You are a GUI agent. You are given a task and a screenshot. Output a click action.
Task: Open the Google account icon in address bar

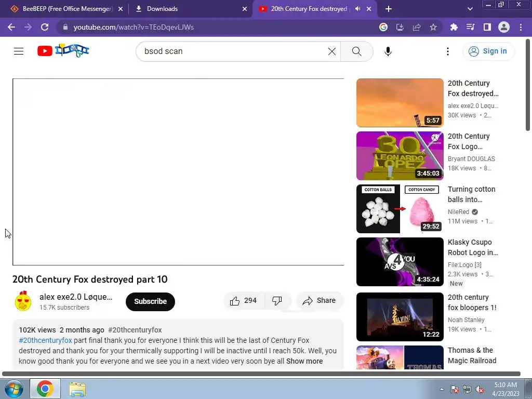pos(383,27)
